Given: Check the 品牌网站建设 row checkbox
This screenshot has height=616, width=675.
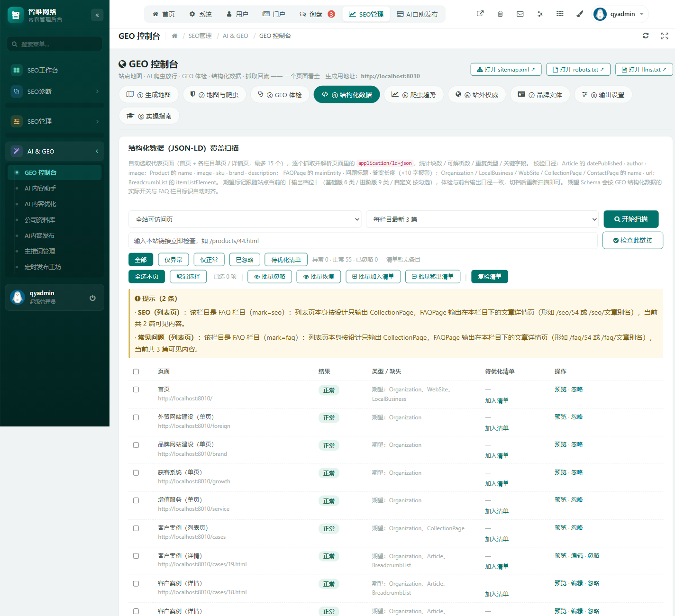Looking at the screenshot, I should pyautogui.click(x=136, y=445).
